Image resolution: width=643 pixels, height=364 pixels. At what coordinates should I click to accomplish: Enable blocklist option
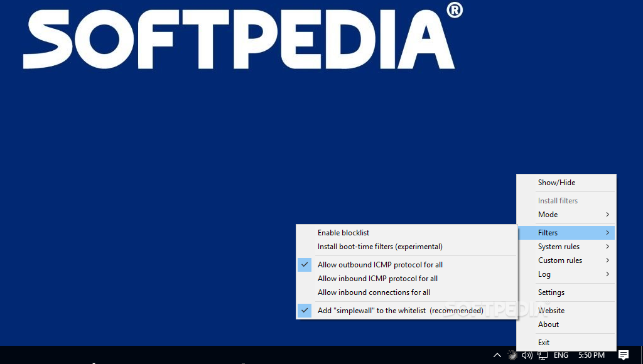pyautogui.click(x=406, y=232)
